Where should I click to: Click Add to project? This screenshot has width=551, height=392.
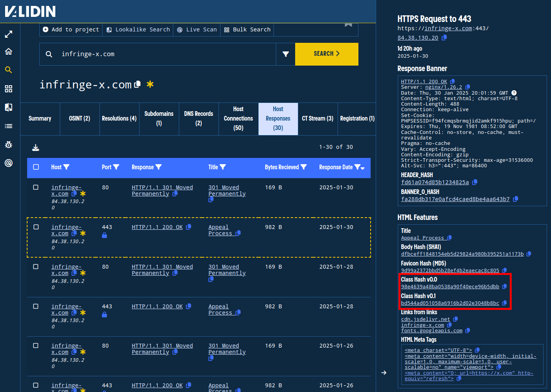pos(71,29)
